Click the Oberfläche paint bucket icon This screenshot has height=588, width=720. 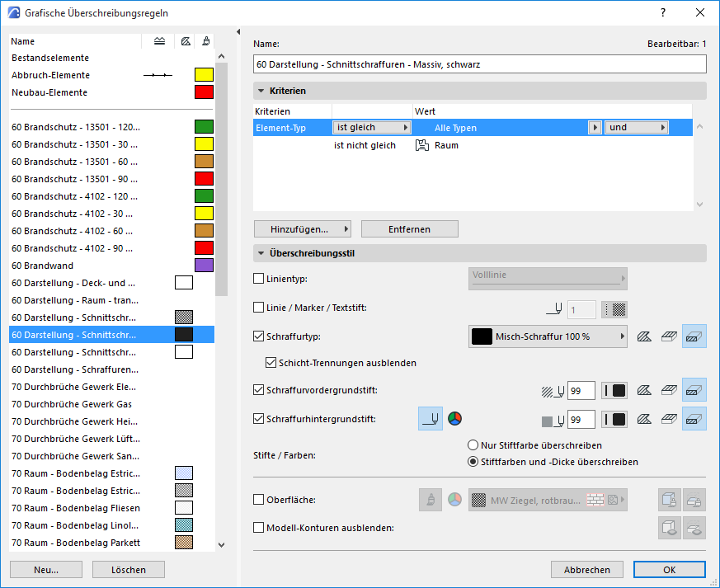[x=431, y=500]
